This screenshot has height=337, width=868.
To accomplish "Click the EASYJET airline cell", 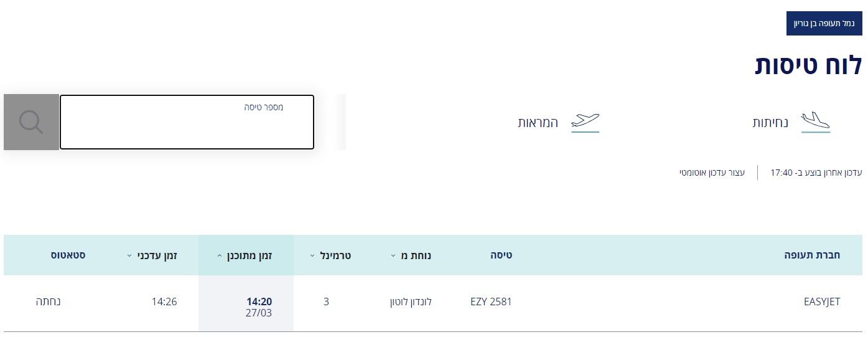I will pyautogui.click(x=822, y=302).
